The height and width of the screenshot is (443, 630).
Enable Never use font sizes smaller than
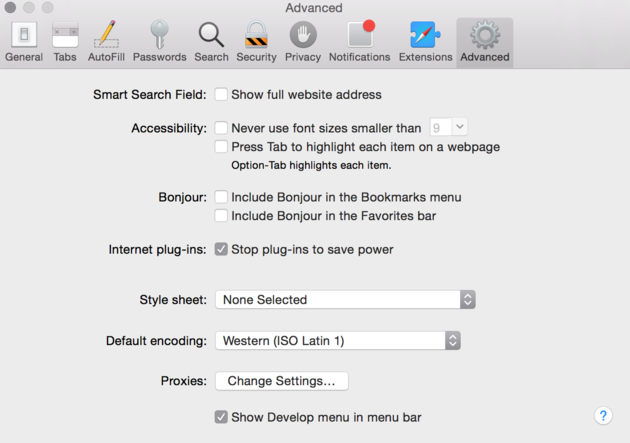(x=221, y=128)
